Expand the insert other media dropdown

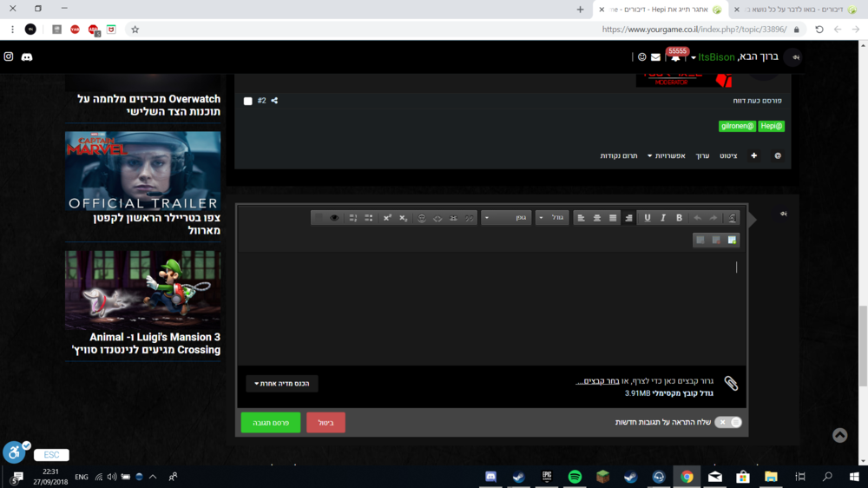(282, 383)
